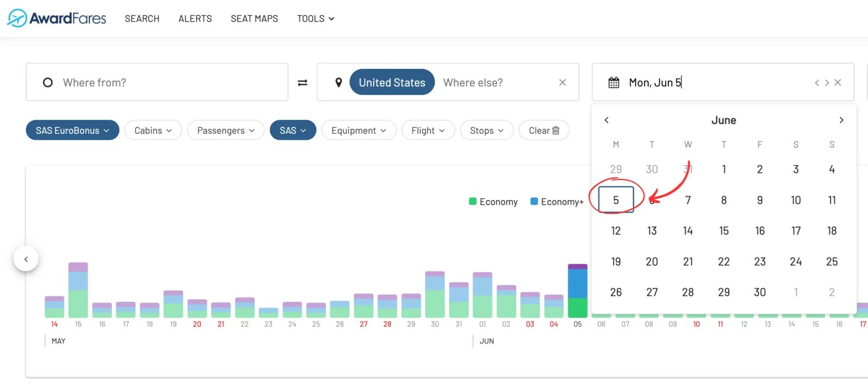Open the ALERTS page
The image size is (868, 388).
coord(195,18)
